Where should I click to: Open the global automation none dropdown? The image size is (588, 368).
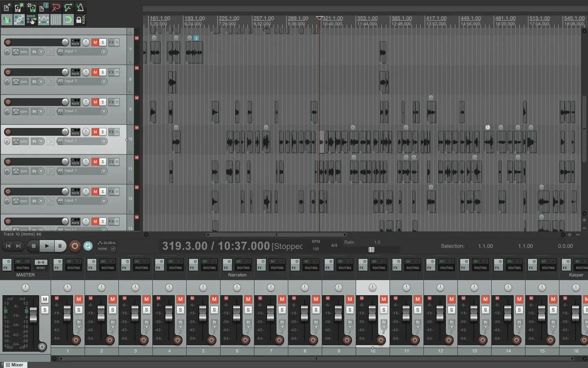107,249
